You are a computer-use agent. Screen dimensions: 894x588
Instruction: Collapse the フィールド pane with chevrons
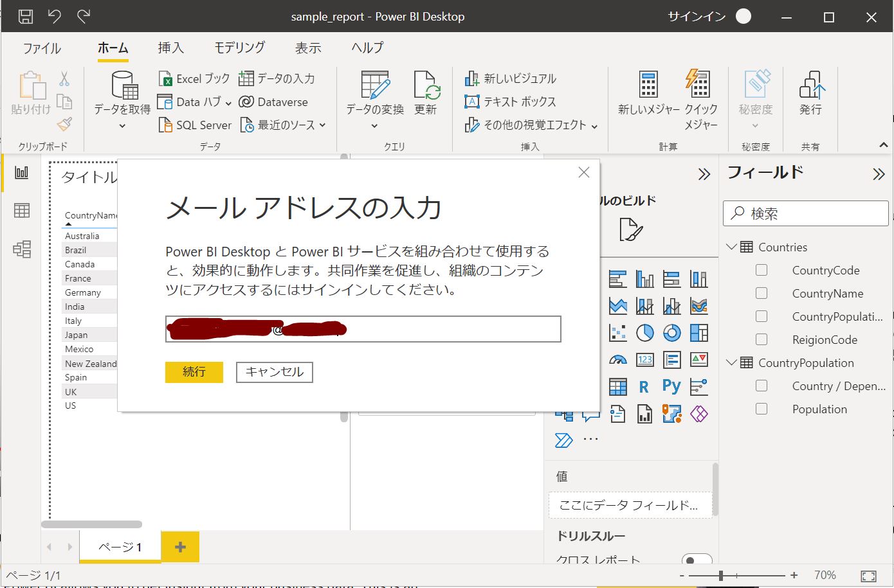(x=879, y=174)
